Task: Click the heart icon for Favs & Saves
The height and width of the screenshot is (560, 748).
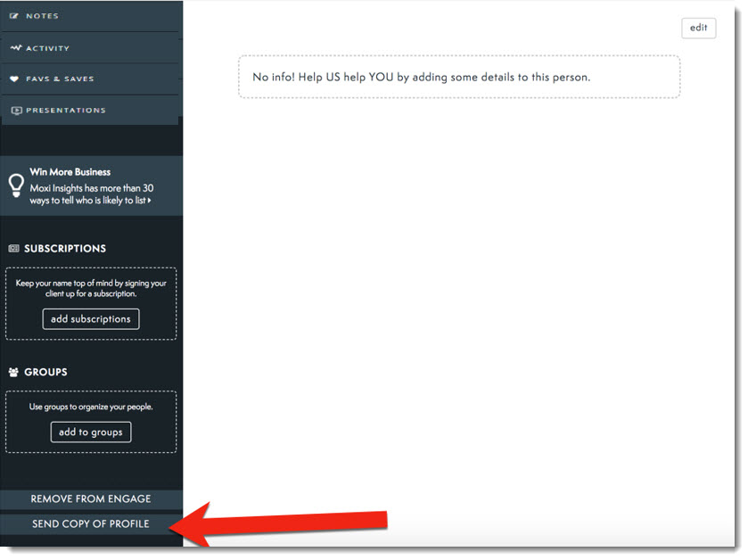Action: [15, 79]
